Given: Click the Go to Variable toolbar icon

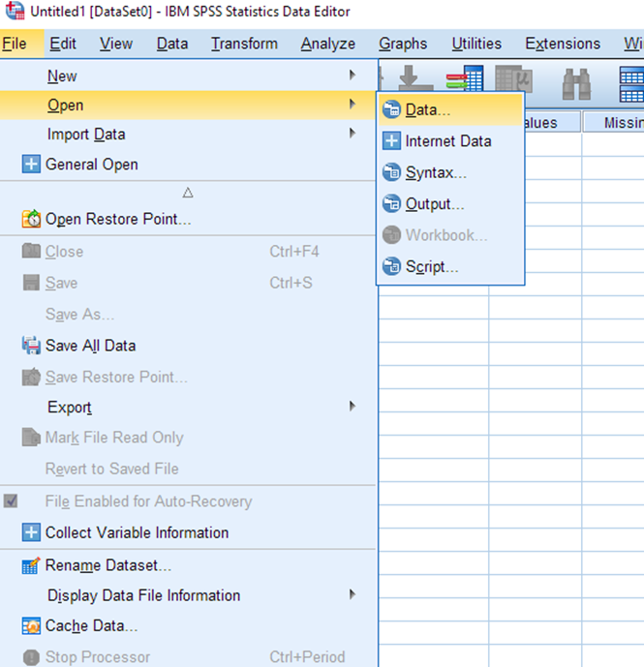Looking at the screenshot, I should coord(465,77).
